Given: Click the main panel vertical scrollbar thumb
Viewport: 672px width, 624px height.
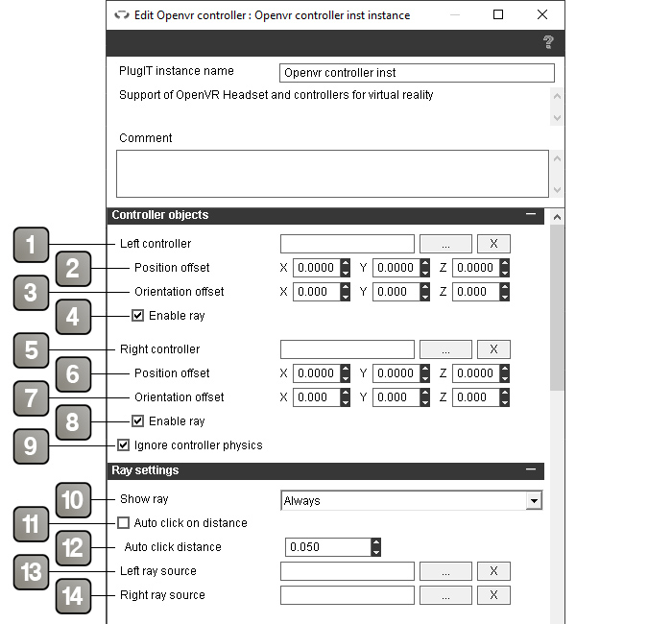Looking at the screenshot, I should click(557, 307).
